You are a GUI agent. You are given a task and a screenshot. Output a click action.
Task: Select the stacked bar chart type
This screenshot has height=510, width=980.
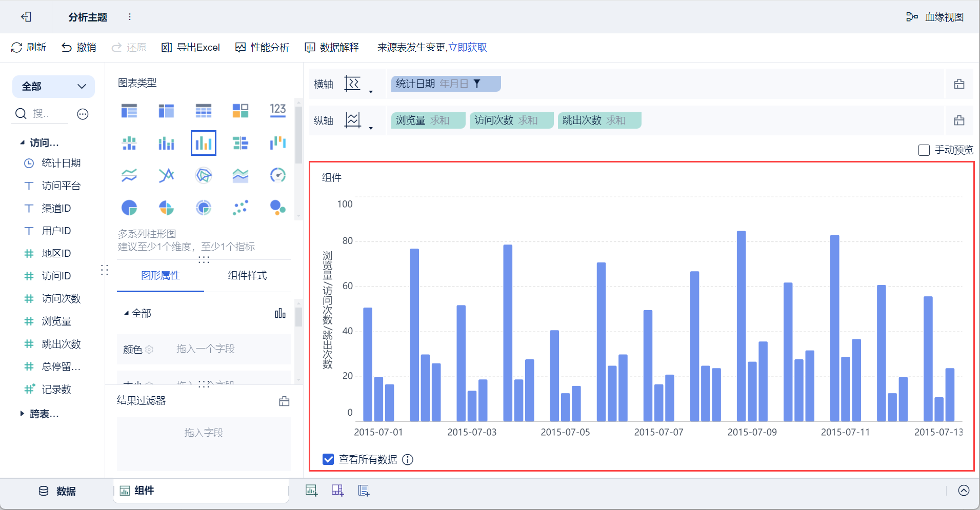click(x=166, y=143)
